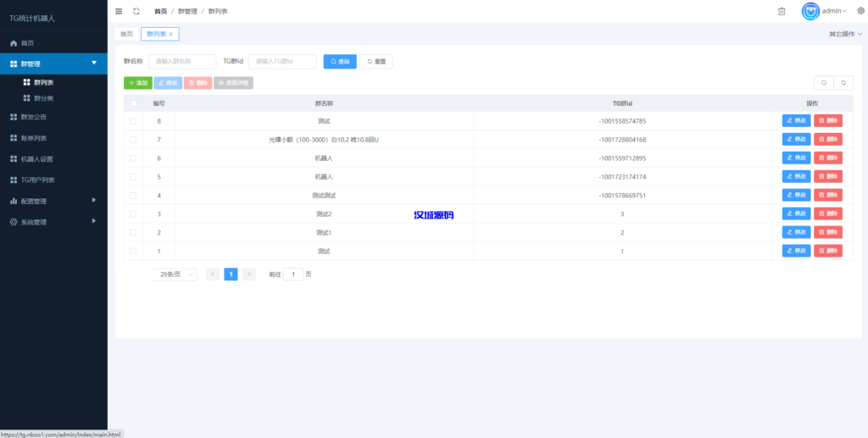Open the 20条/页 page size dropdown
The height and width of the screenshot is (438, 868).
pos(175,274)
